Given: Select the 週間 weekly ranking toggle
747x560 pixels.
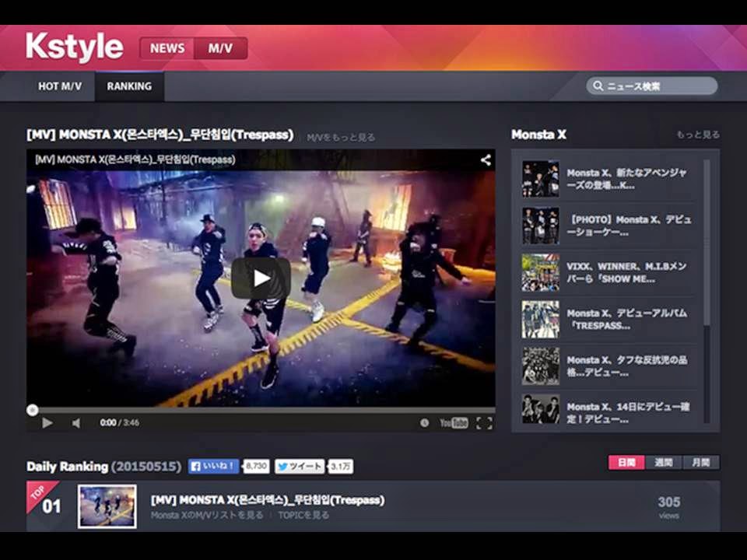Looking at the screenshot, I should (x=664, y=462).
